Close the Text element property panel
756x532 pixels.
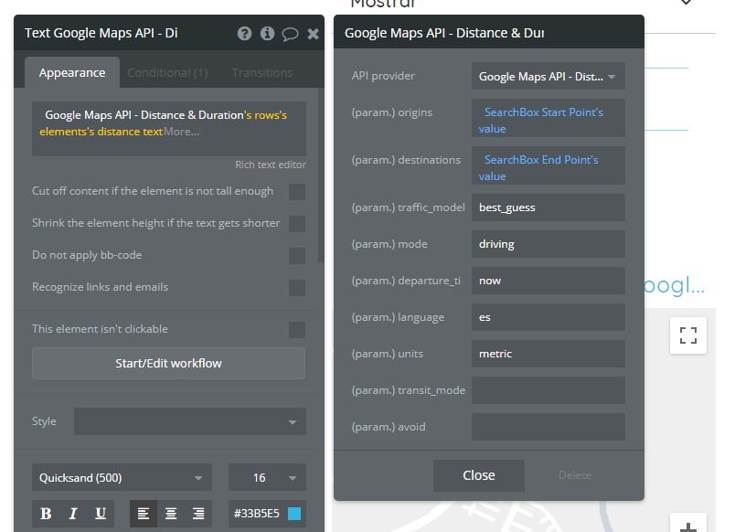click(313, 34)
